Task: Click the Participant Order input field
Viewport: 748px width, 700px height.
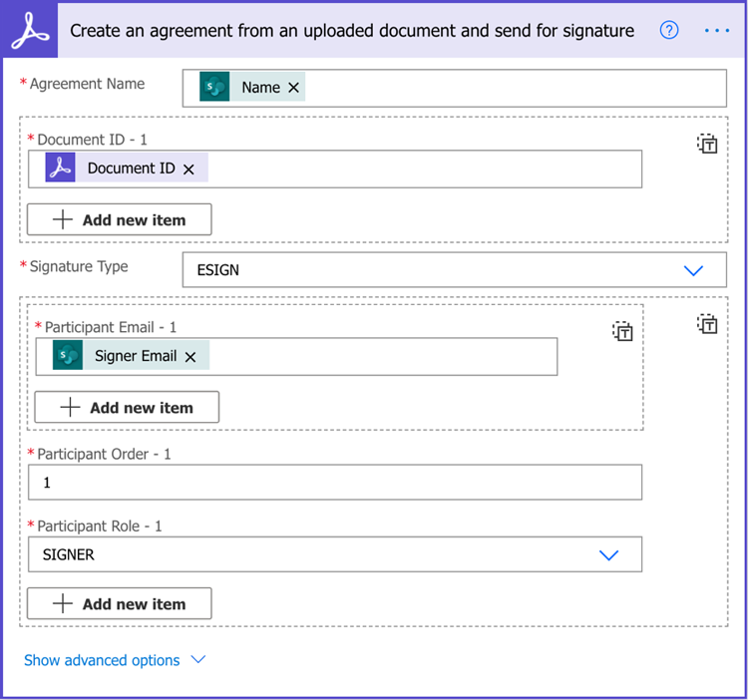Action: coord(335,482)
